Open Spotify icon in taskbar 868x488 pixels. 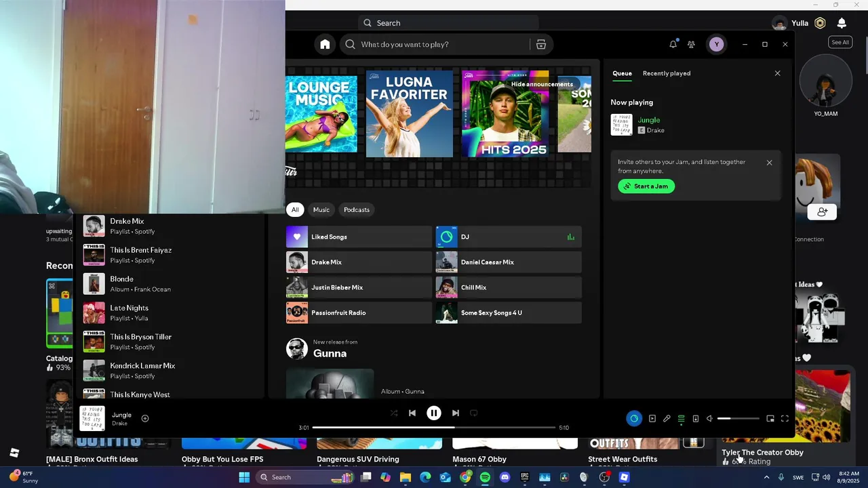tap(485, 477)
